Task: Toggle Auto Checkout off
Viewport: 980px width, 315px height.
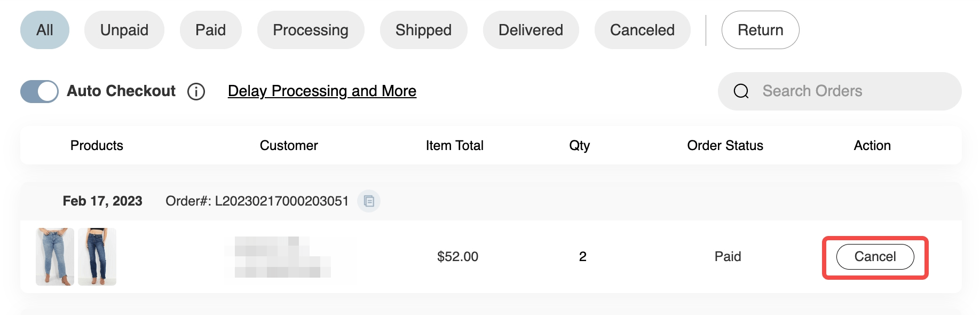Action: (x=39, y=91)
